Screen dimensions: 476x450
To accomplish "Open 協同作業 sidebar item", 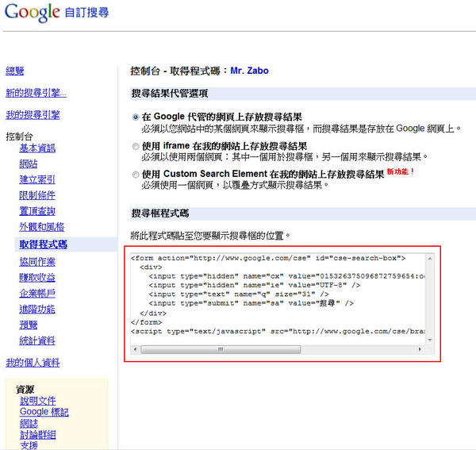I will [37, 262].
